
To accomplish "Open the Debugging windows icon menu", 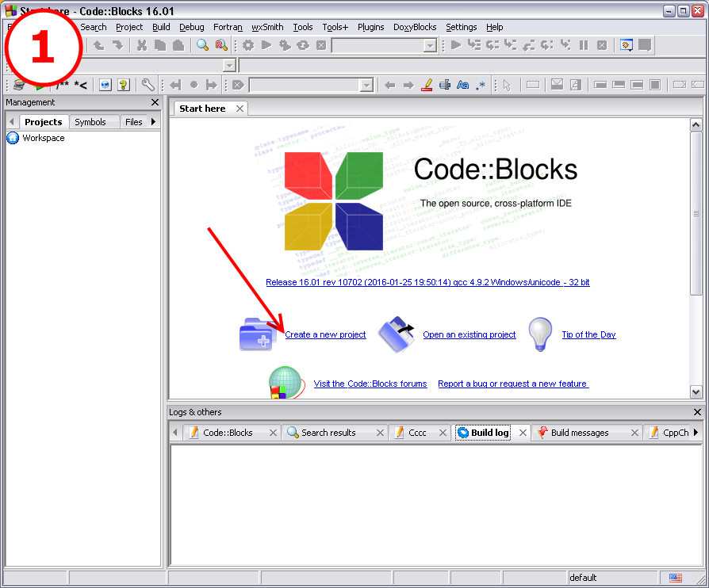I will 627,45.
